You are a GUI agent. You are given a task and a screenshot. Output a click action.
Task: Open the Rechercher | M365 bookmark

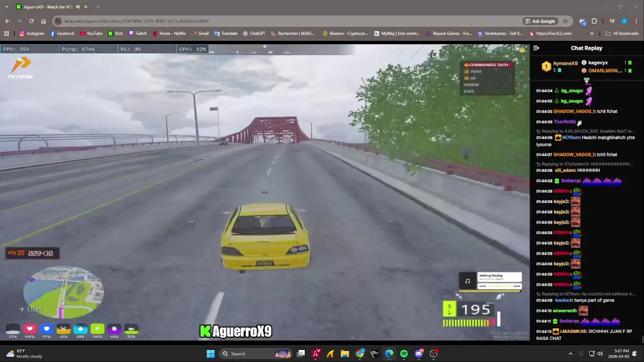[x=292, y=34]
